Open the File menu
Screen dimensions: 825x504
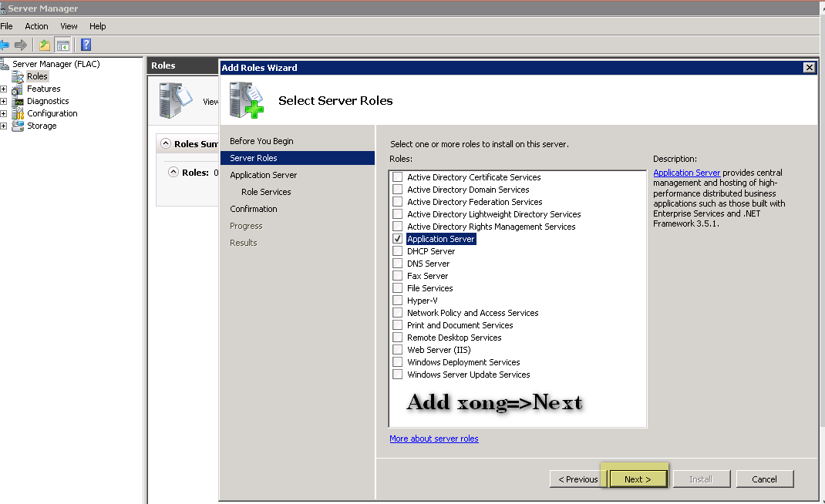[6, 26]
